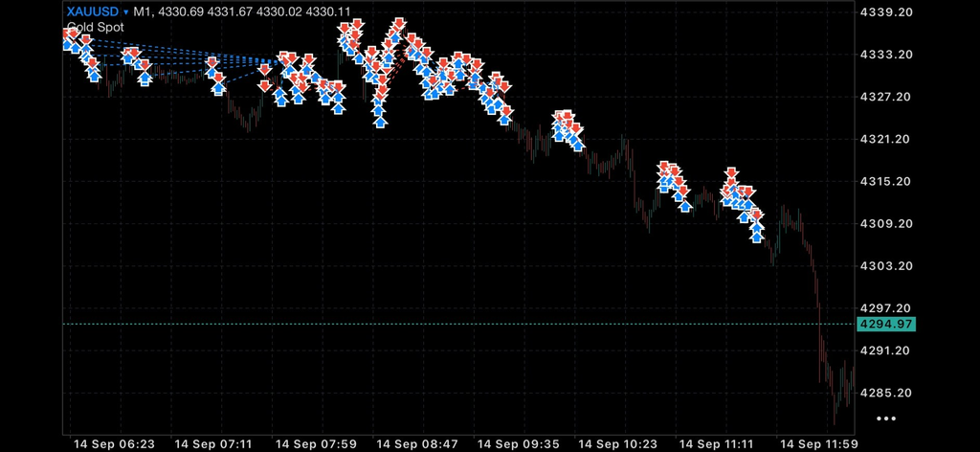Viewport: 980px width, 452px height.
Task: Click the 4297.20 price scale label
Action: (885, 308)
